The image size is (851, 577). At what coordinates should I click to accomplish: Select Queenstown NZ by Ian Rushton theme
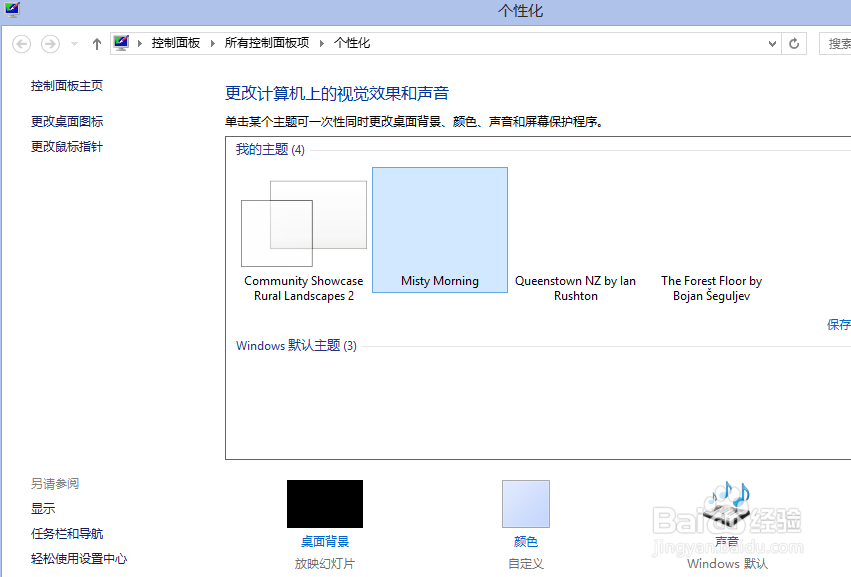point(575,236)
